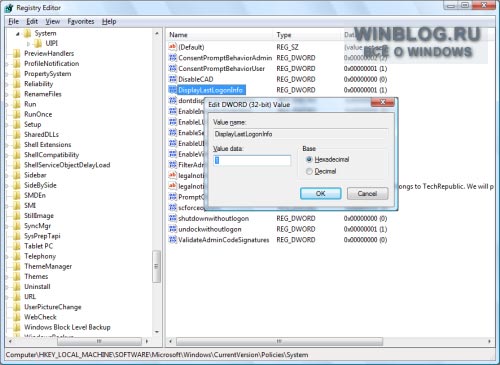Select the ProfileNotification key

52,63
